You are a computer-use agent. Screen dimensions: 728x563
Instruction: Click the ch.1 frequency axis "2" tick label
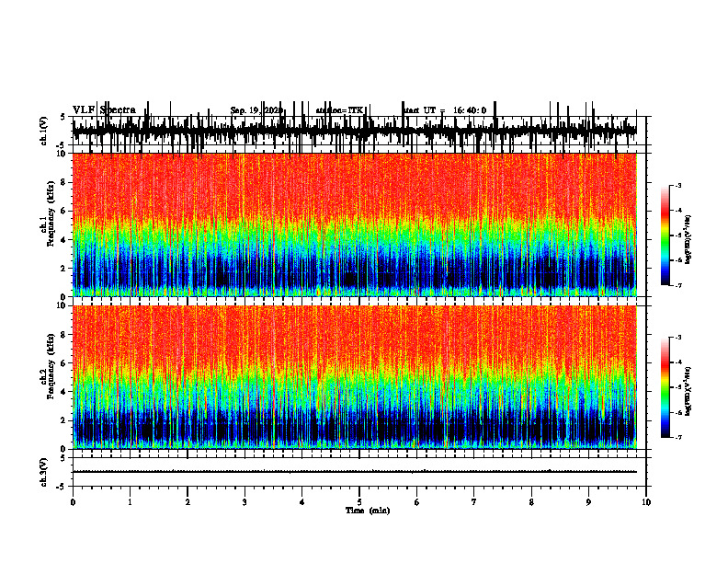(x=64, y=268)
